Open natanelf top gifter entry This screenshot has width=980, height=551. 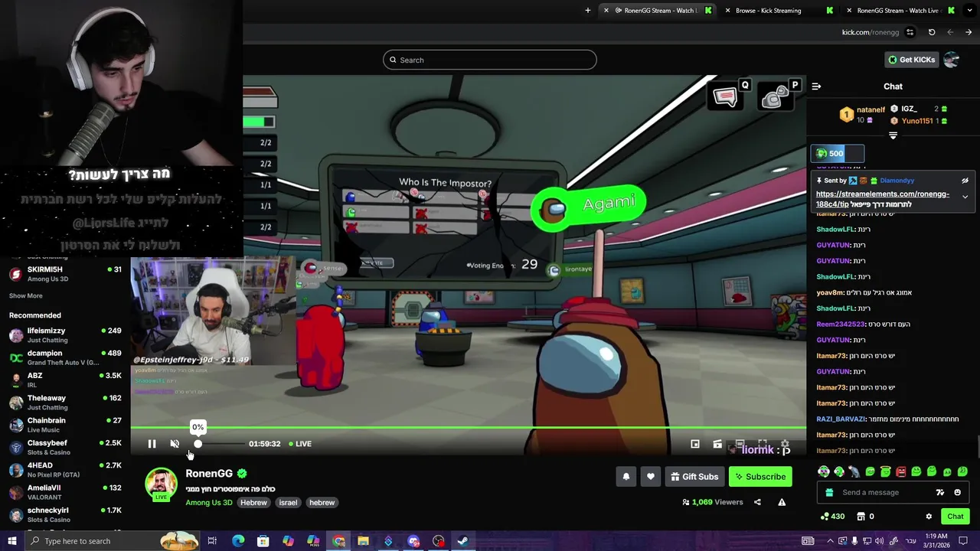[862, 115]
